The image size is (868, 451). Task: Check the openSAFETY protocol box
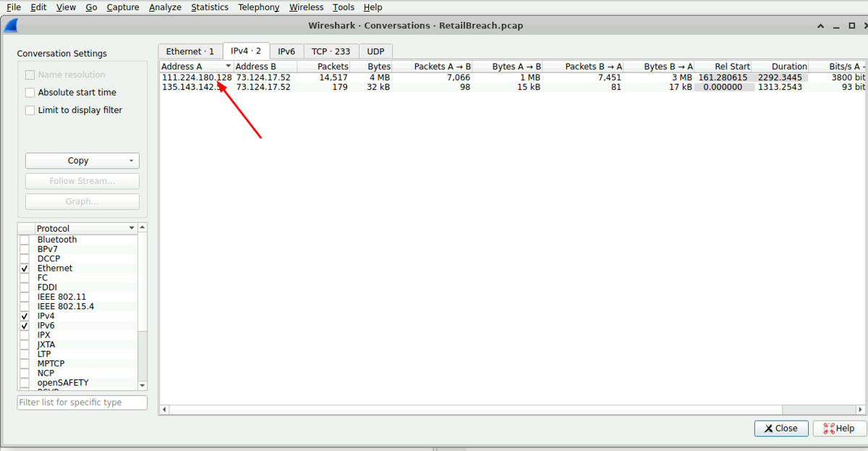25,383
